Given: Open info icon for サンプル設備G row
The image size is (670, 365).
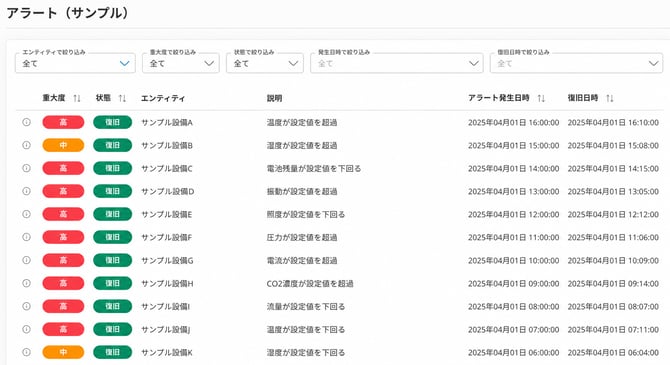Looking at the screenshot, I should 26,260.
